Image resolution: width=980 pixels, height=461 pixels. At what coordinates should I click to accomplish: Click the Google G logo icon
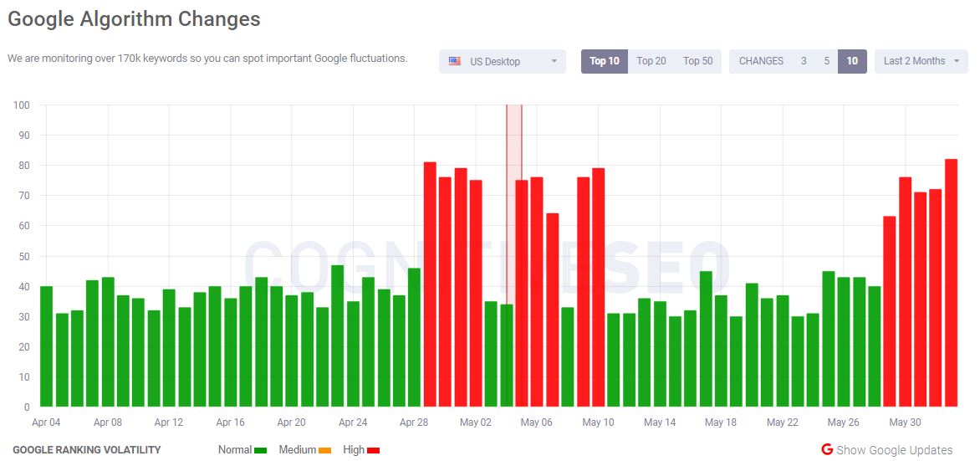(827, 449)
